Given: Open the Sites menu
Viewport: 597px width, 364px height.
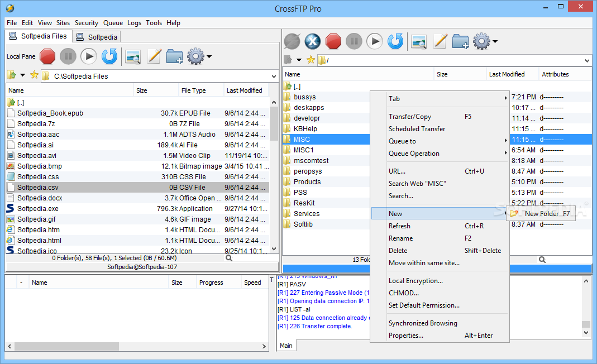Looking at the screenshot, I should coord(63,23).
